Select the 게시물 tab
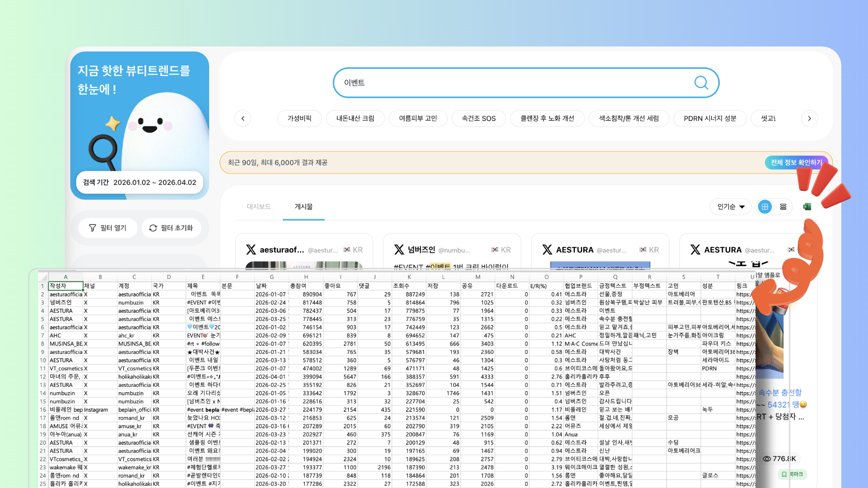 coord(303,206)
